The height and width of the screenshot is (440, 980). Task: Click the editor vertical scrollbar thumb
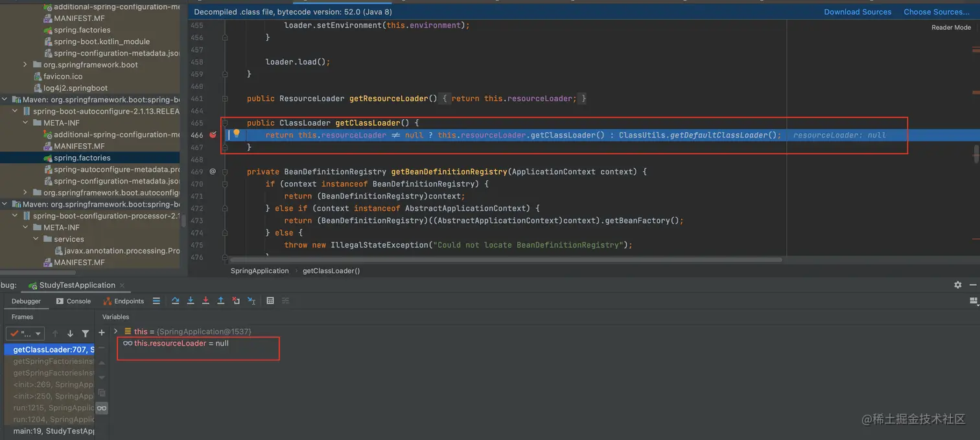tap(975, 154)
